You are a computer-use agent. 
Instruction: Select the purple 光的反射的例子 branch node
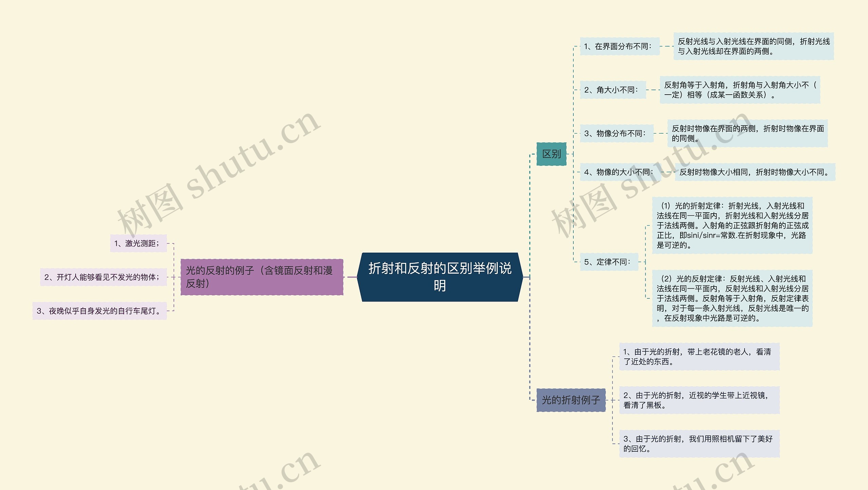pyautogui.click(x=262, y=277)
